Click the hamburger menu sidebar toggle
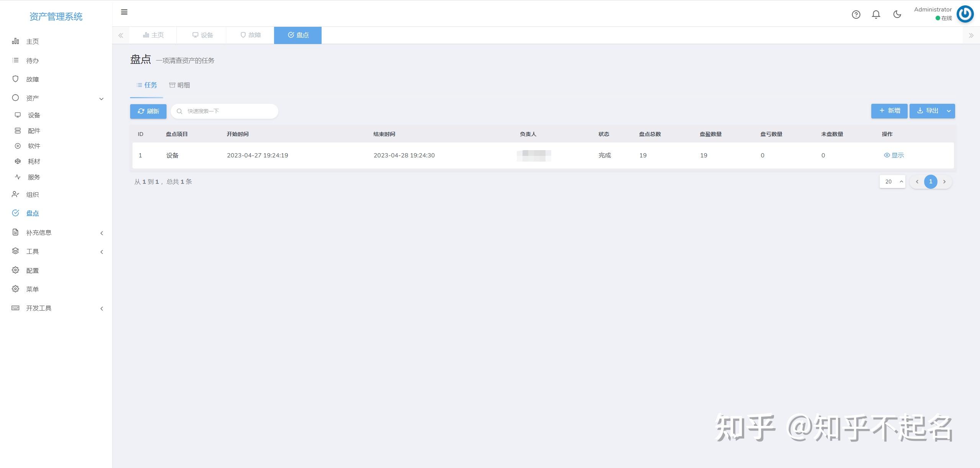The height and width of the screenshot is (468, 980). click(124, 12)
